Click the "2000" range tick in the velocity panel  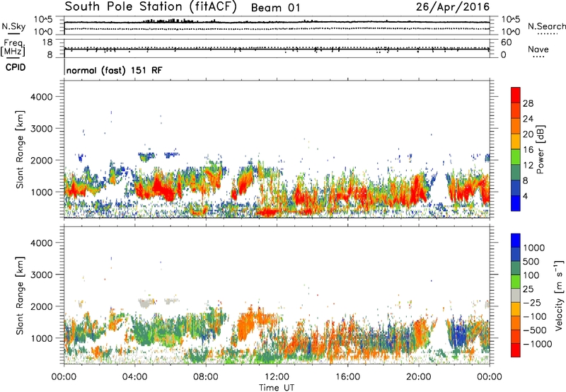pos(41,306)
